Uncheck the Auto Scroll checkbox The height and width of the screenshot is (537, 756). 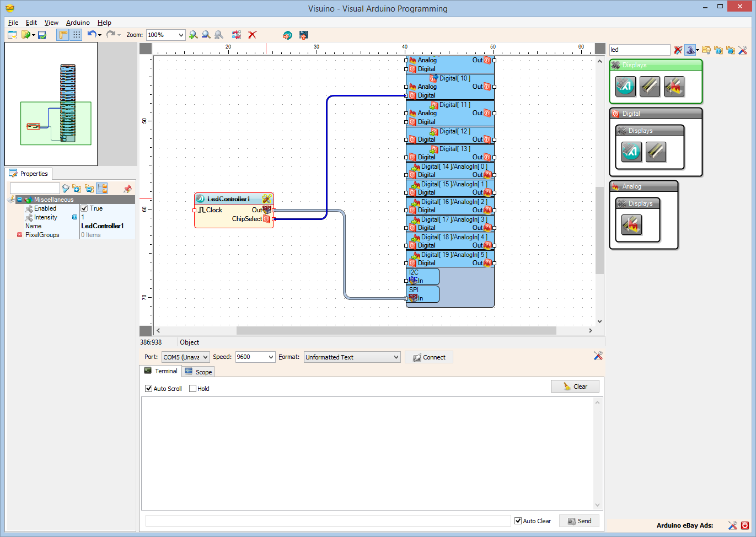click(148, 389)
